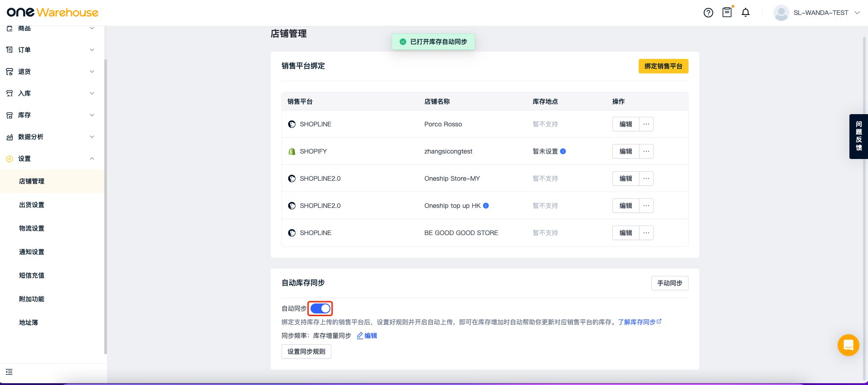Click 编辑 for the Porco Rosso store
The width and height of the screenshot is (868, 385).
[626, 124]
